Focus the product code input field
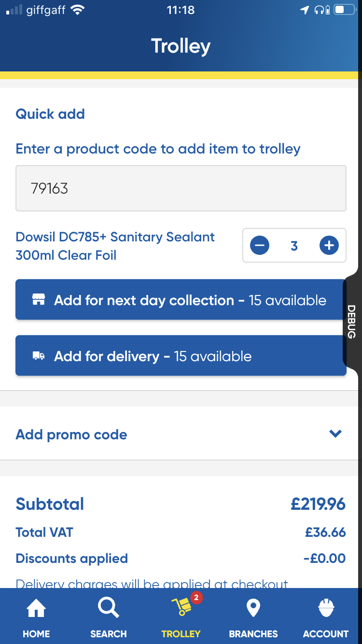This screenshot has width=362, height=644. pyautogui.click(x=181, y=188)
